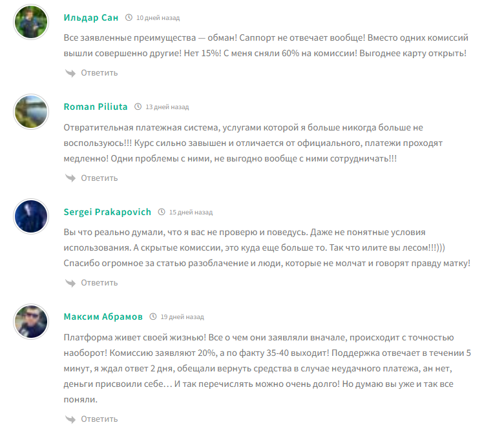504x436 pixels.
Task: Click the author name Максим Абрамов
Action: coord(103,317)
